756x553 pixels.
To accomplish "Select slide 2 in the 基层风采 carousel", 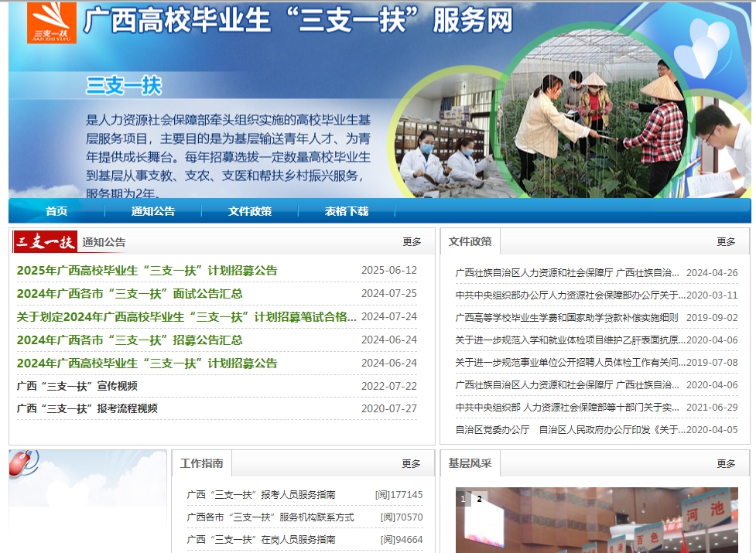I will [478, 499].
